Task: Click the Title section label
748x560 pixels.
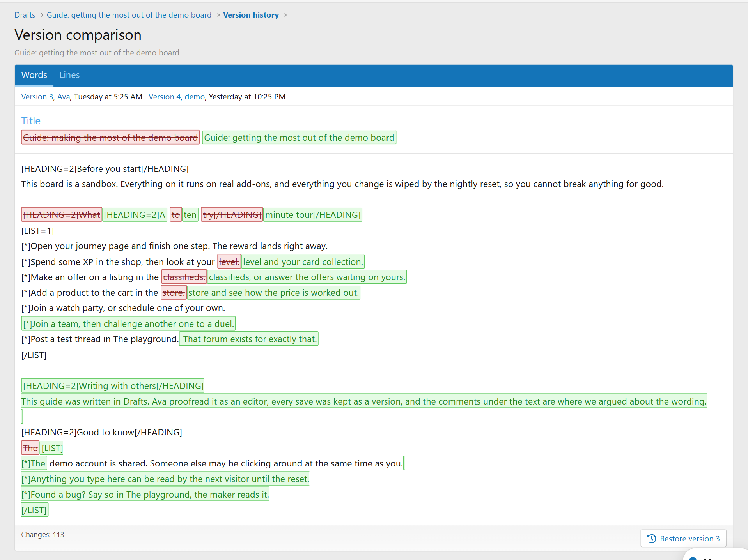Action: pyautogui.click(x=31, y=121)
